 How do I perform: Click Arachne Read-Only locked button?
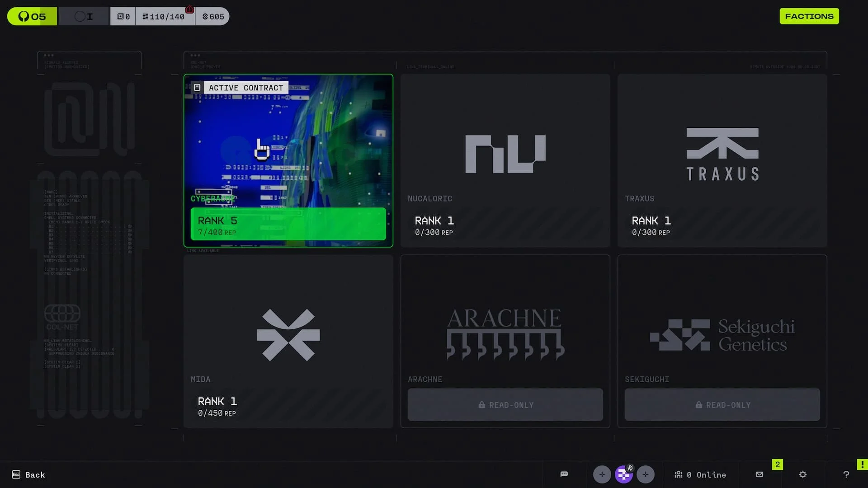click(x=505, y=405)
